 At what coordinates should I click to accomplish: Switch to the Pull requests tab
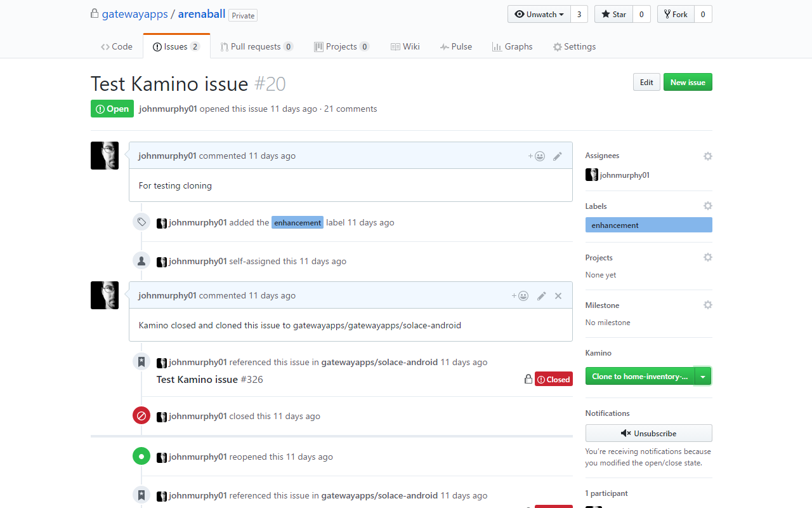(x=256, y=47)
